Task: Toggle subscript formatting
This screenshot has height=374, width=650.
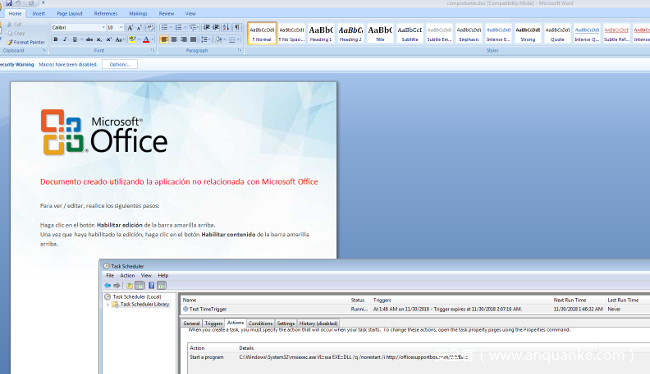Action: click(x=99, y=39)
